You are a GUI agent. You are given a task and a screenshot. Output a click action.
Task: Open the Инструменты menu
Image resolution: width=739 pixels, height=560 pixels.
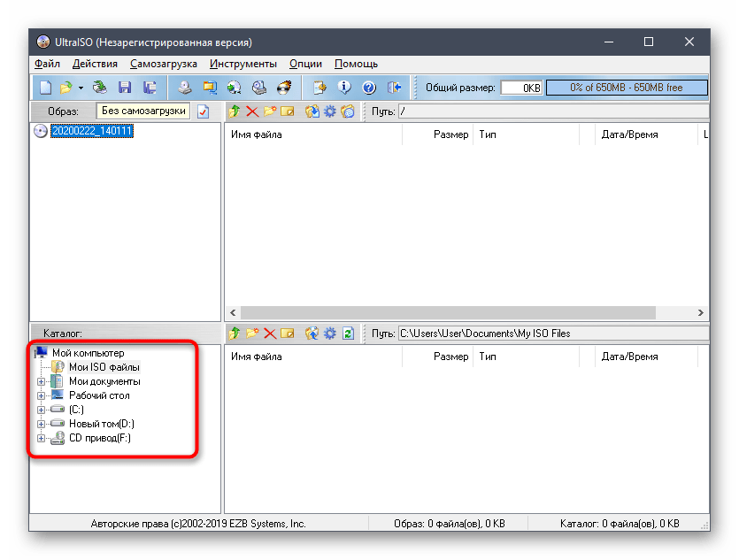point(242,64)
